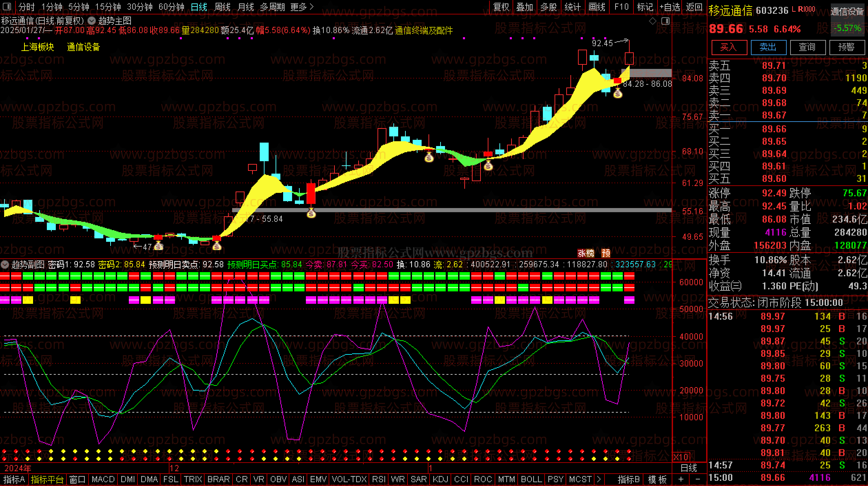Select the 窗口 tab

[x=77, y=479]
